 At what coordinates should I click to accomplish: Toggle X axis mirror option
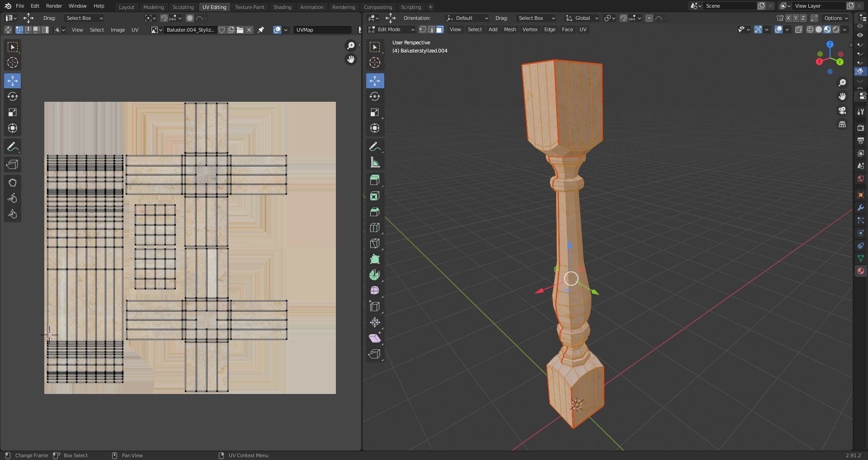788,18
